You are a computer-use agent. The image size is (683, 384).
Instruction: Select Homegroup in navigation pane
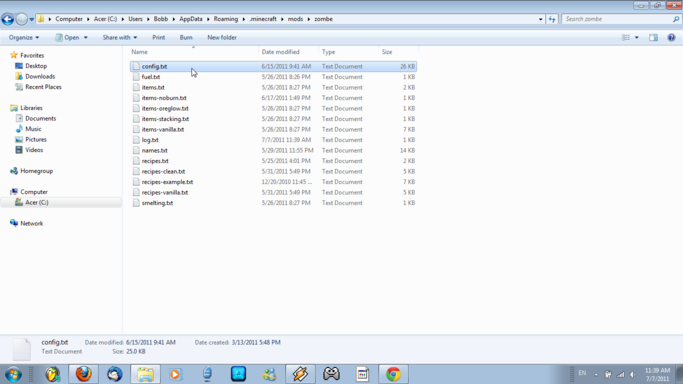coord(31,171)
